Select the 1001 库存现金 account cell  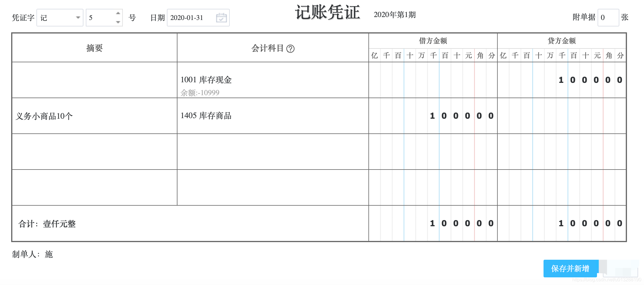pyautogui.click(x=206, y=80)
